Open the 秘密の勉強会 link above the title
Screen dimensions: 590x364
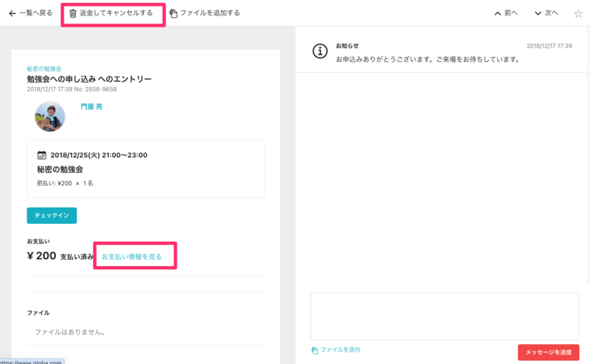pyautogui.click(x=44, y=69)
